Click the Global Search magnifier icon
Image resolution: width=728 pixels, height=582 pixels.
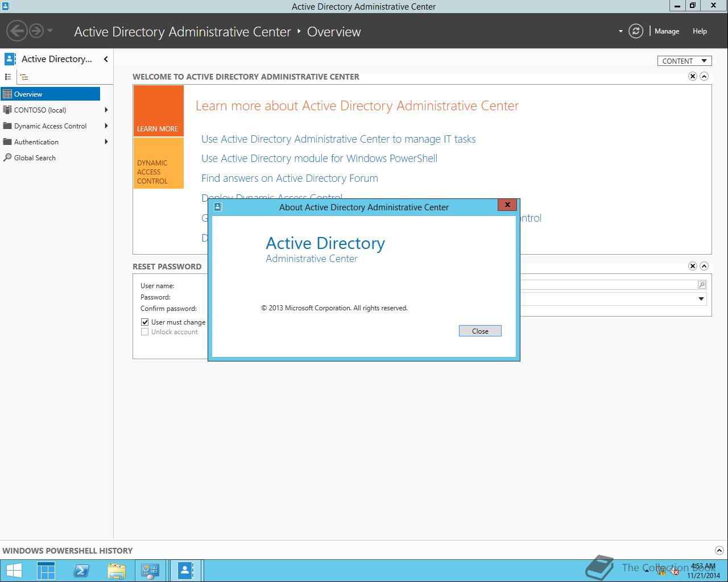pyautogui.click(x=7, y=158)
